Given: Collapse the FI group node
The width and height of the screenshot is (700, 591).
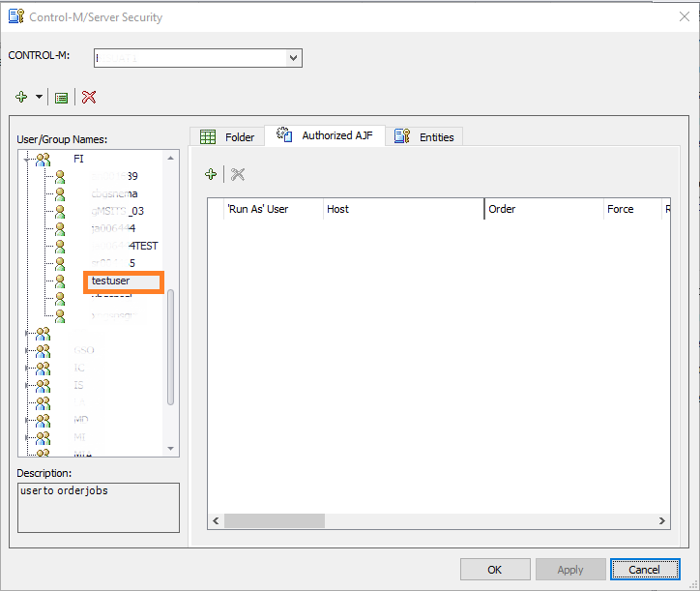Looking at the screenshot, I should tap(27, 159).
